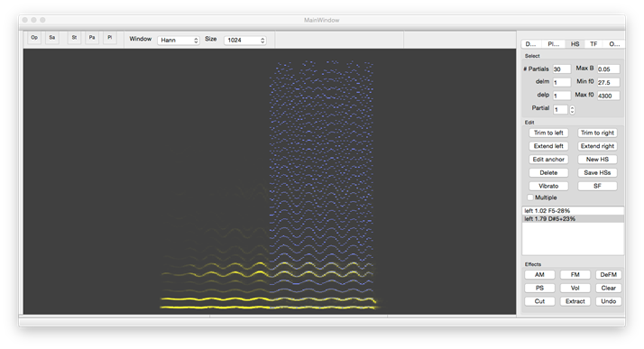
Task: Click the St toolbar button
Action: [74, 38]
